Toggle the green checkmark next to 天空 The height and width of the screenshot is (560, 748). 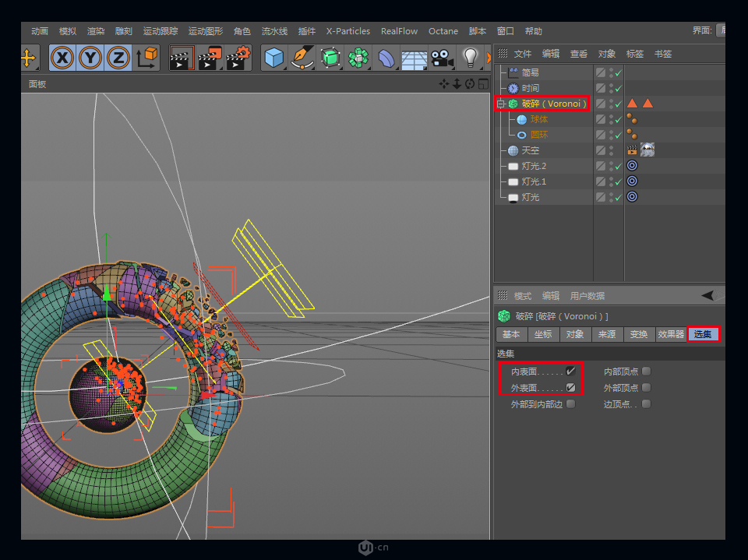pos(619,150)
